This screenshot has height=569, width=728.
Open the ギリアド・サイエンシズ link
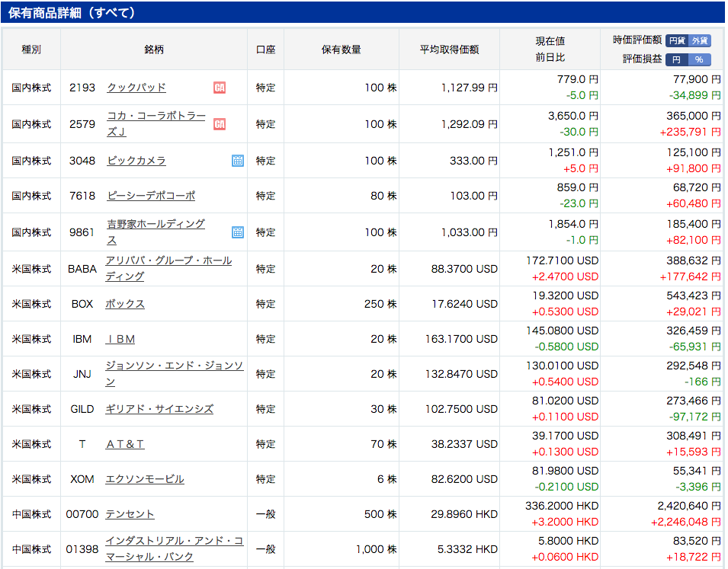coord(159,409)
